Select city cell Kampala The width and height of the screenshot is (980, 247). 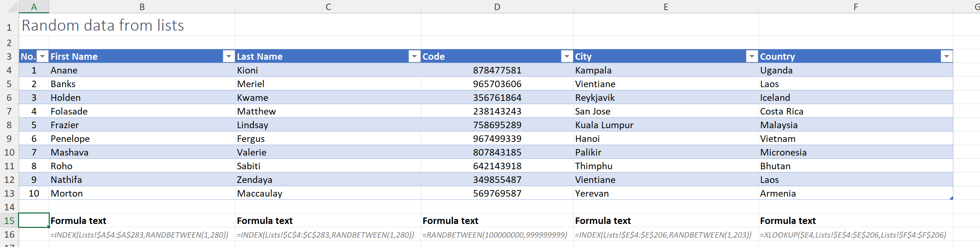coord(666,70)
